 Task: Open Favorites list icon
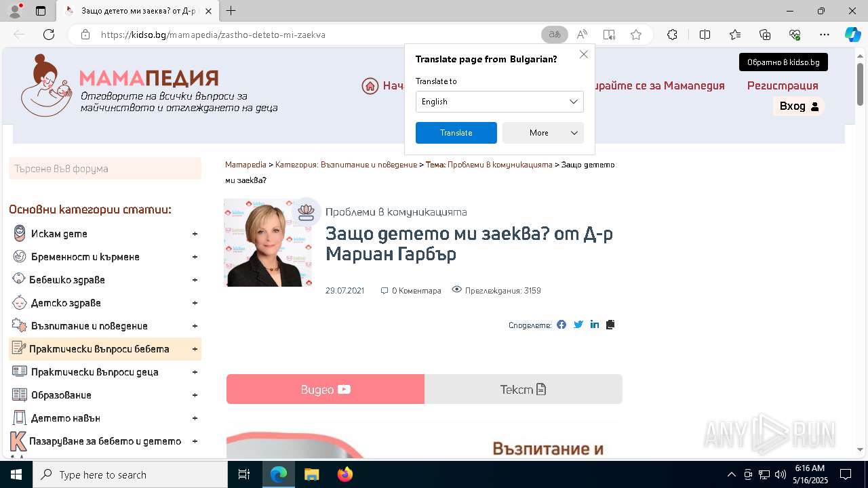[735, 35]
